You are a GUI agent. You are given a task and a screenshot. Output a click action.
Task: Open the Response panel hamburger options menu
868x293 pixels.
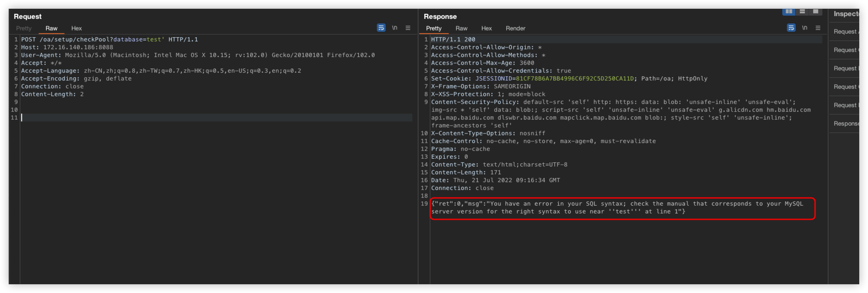(818, 28)
